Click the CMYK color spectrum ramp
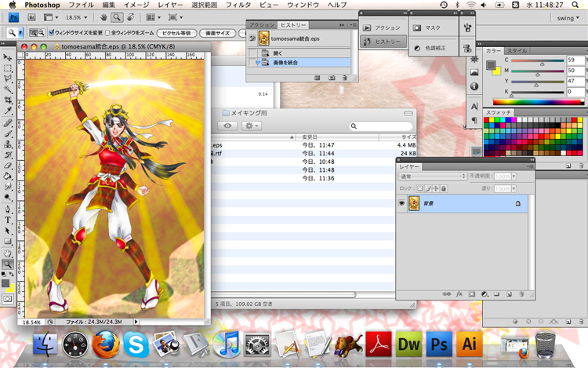This screenshot has height=368, width=588. (538, 101)
